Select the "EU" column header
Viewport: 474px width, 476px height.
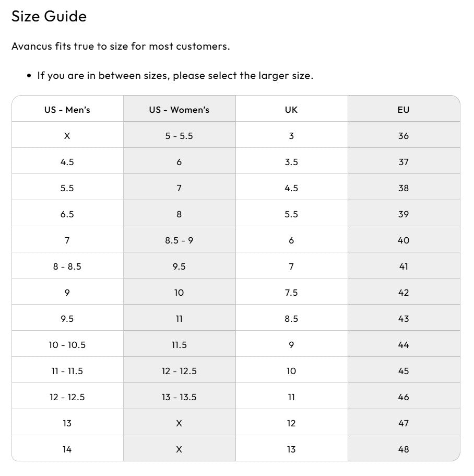[404, 110]
